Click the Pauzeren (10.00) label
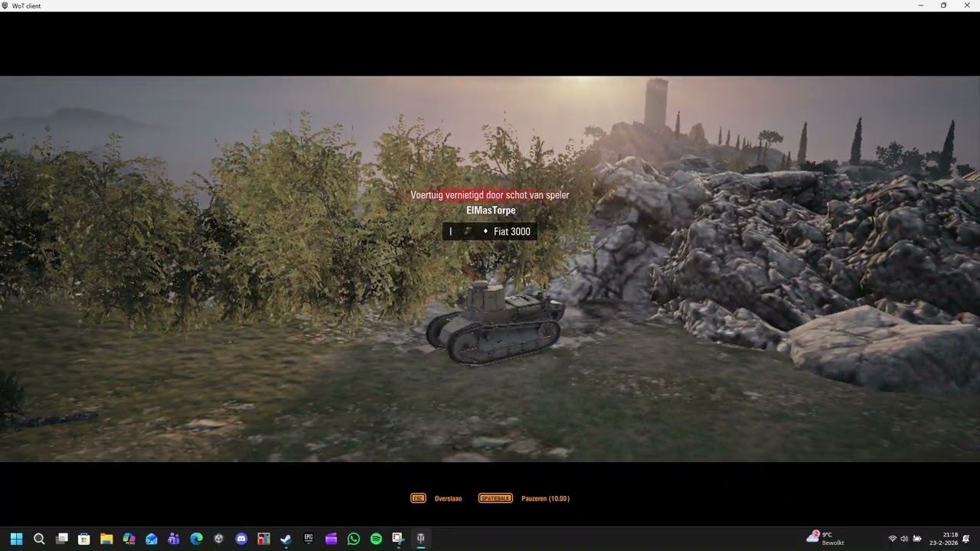This screenshot has height=551, width=980. [545, 498]
